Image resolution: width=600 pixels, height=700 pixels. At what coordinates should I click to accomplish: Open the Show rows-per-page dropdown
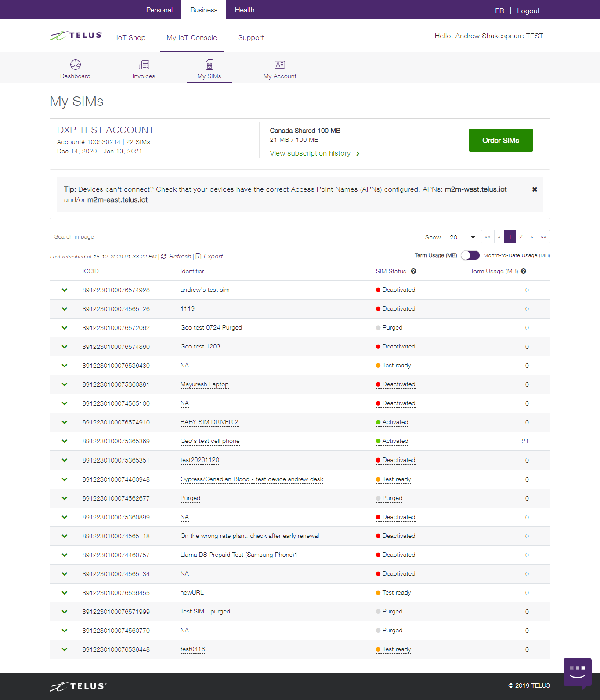[x=461, y=237]
